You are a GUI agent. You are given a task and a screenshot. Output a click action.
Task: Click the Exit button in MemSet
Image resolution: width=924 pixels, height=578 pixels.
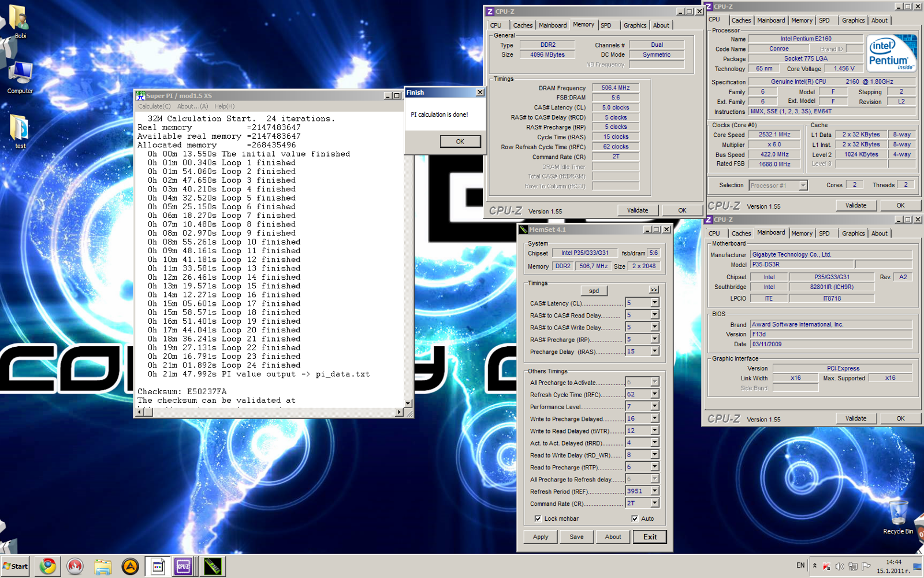coord(650,537)
